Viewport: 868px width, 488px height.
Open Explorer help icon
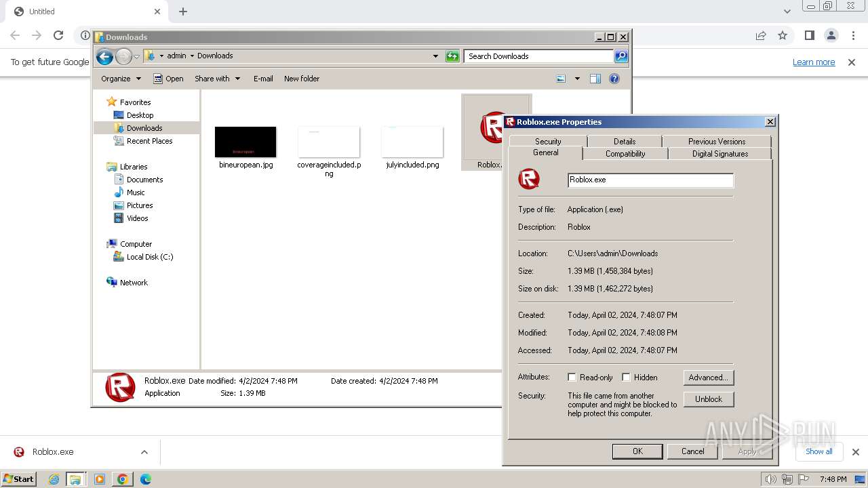point(614,79)
